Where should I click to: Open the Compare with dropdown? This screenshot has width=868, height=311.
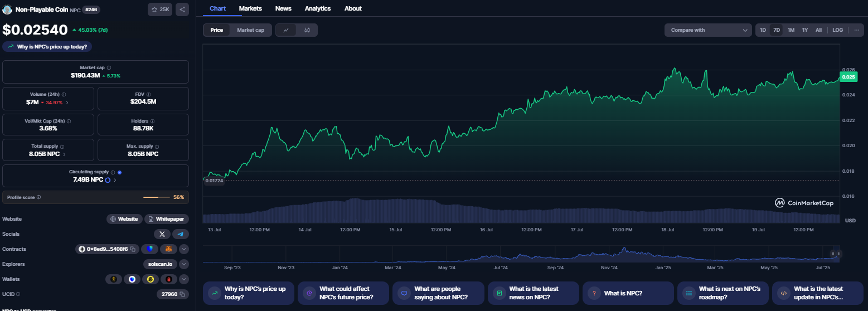[708, 30]
